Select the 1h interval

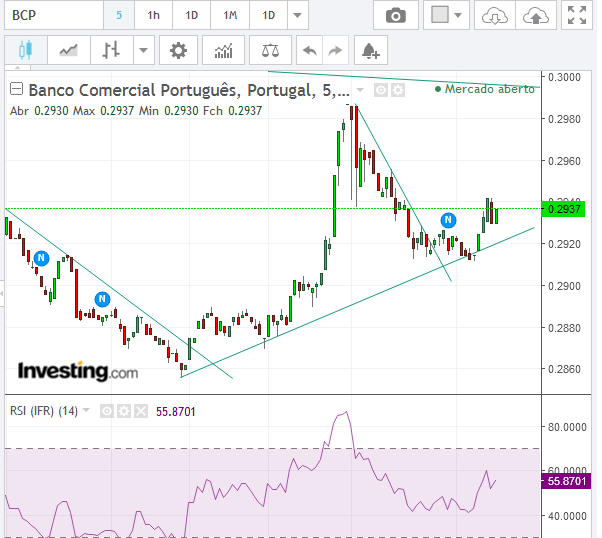[x=154, y=15]
